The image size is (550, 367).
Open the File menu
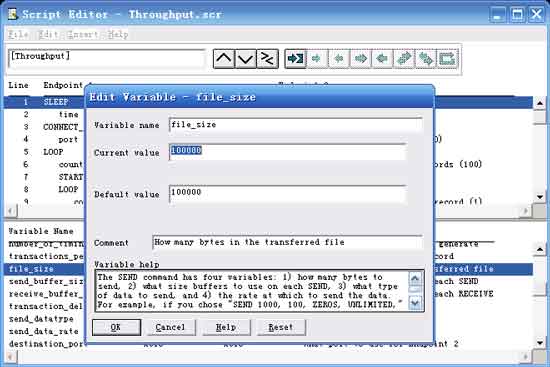coord(18,34)
